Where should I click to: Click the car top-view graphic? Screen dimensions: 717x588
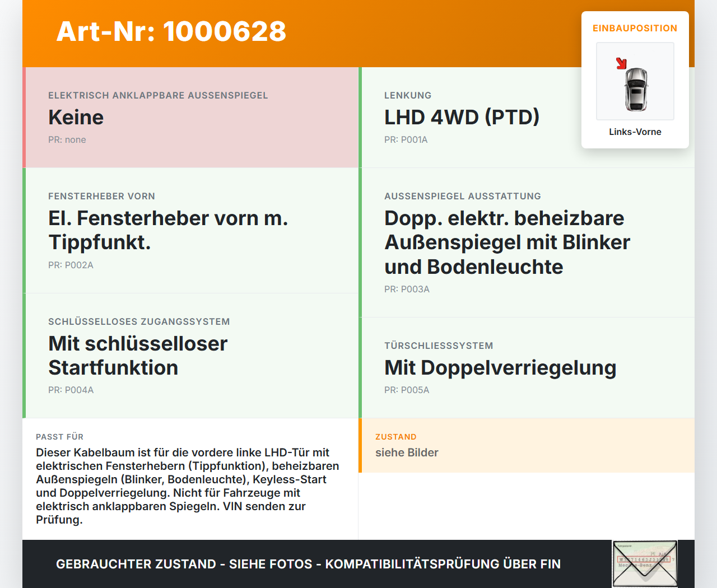[635, 90]
